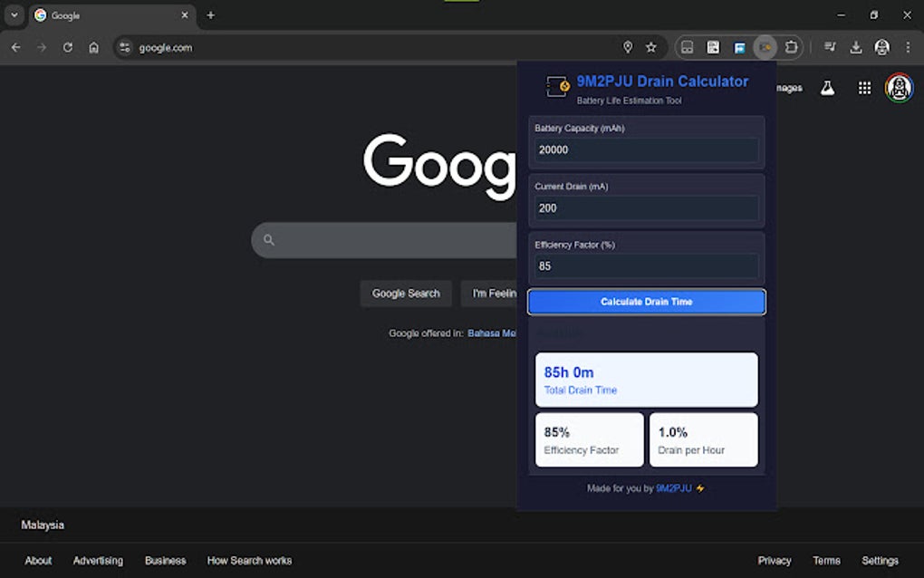The height and width of the screenshot is (578, 924).
Task: Click the bookmark star in the address bar
Action: click(650, 46)
